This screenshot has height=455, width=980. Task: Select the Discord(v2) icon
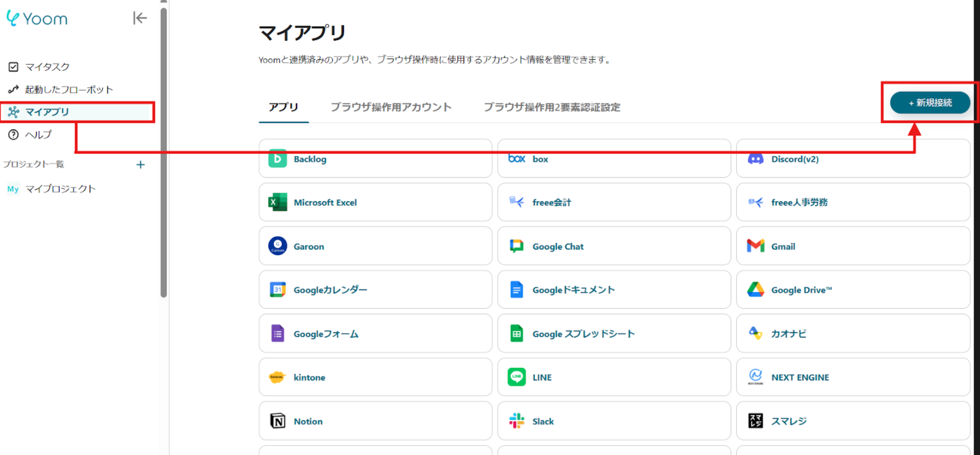tap(755, 159)
